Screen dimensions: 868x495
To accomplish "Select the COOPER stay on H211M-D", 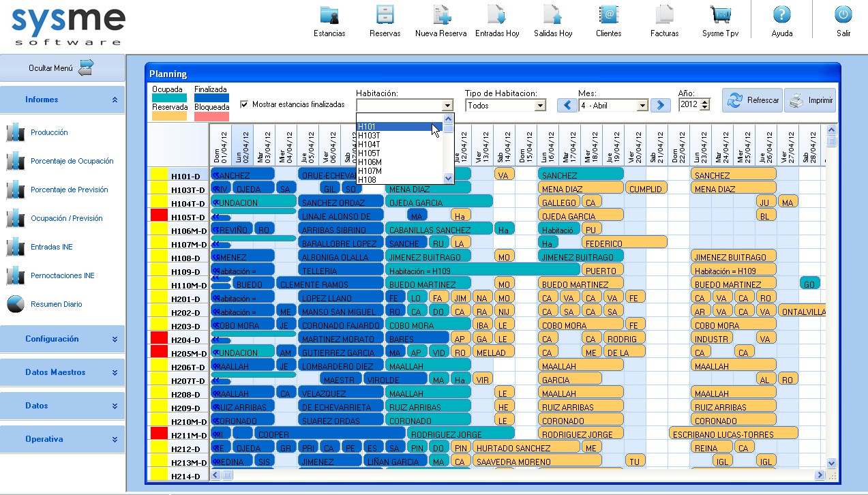I will [330, 434].
